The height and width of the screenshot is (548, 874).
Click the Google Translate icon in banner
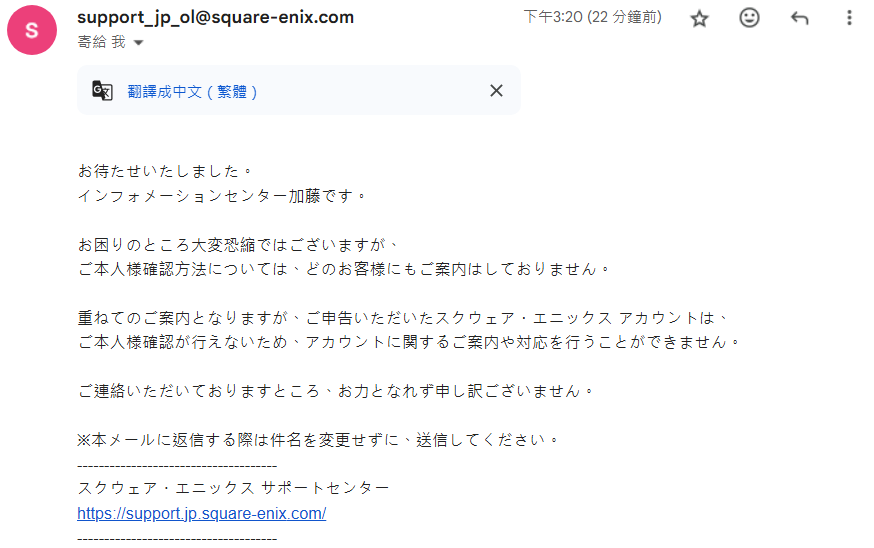(103, 91)
